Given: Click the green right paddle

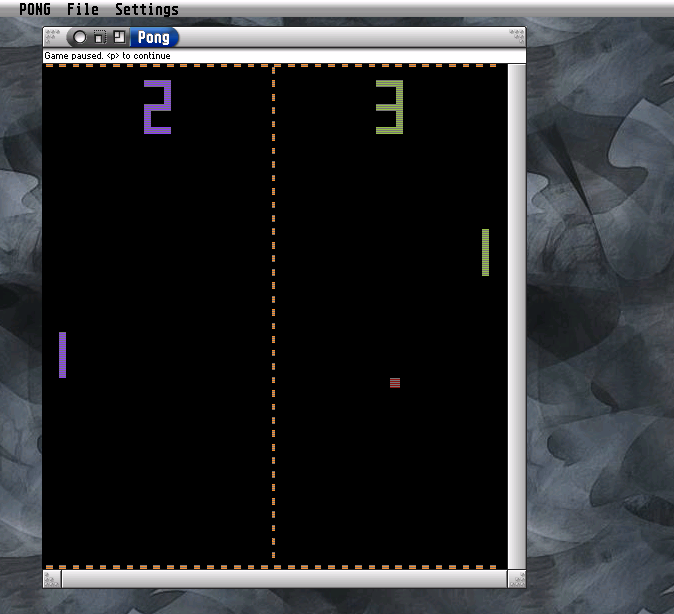Looking at the screenshot, I should (485, 252).
